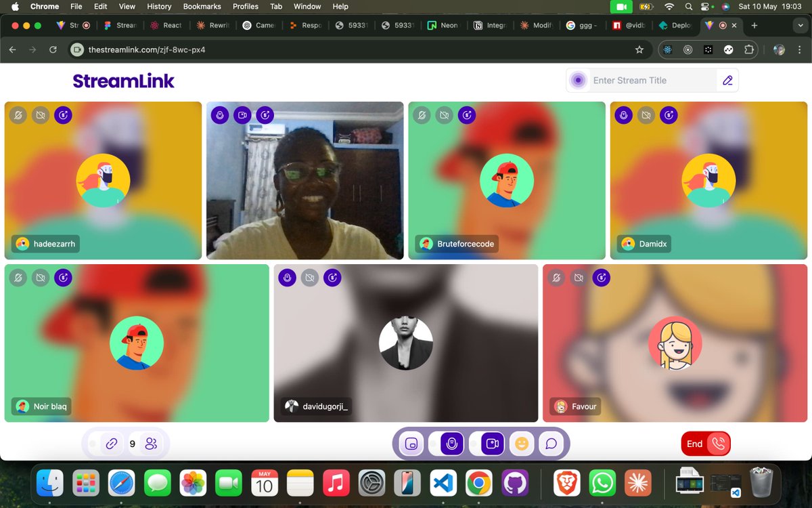Click the muted mic icon on Noir blaq's tile
This screenshot has width=812, height=508.
coord(18,278)
